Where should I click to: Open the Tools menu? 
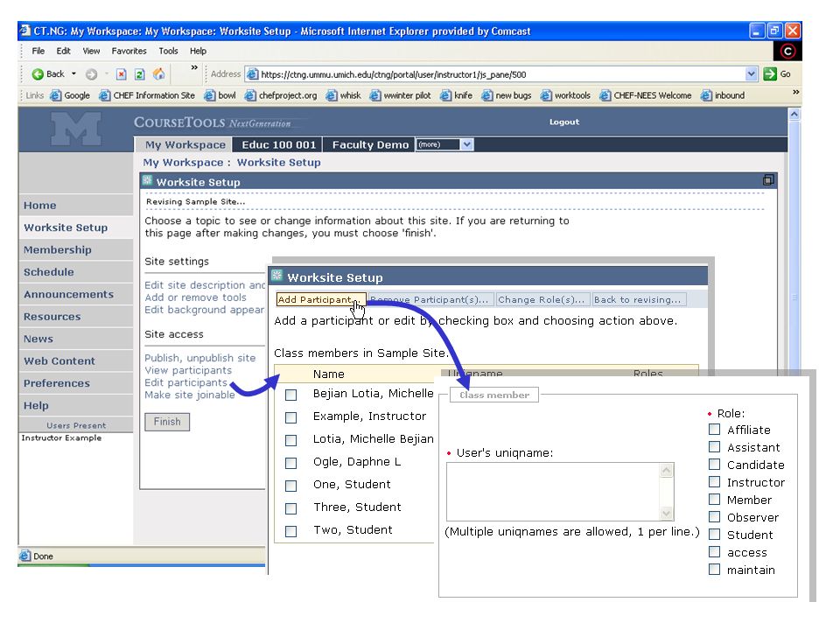tap(168, 51)
